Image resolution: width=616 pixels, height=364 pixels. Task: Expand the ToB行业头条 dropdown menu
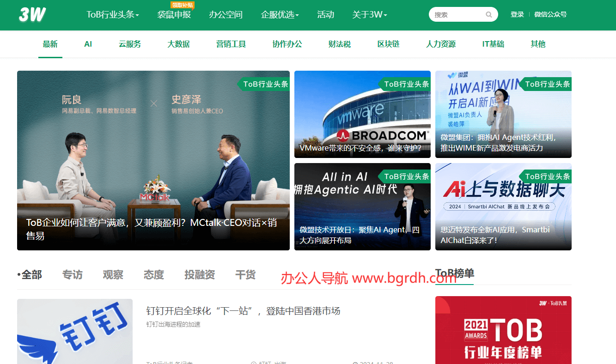pos(113,15)
